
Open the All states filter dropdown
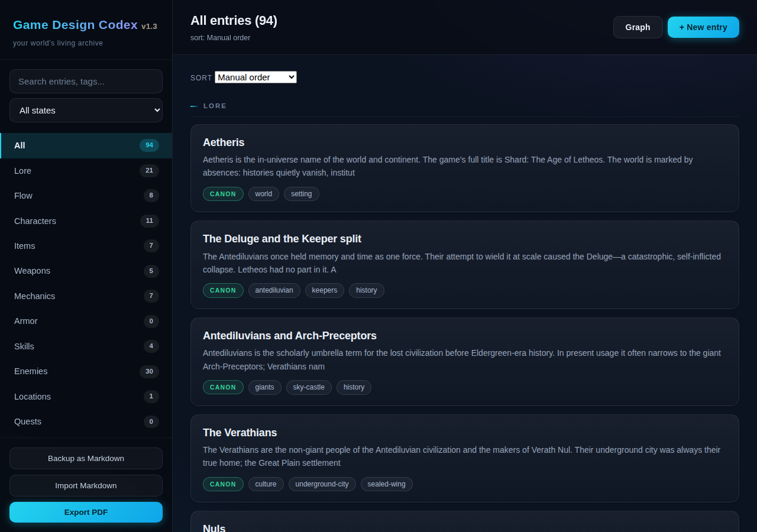click(x=86, y=110)
